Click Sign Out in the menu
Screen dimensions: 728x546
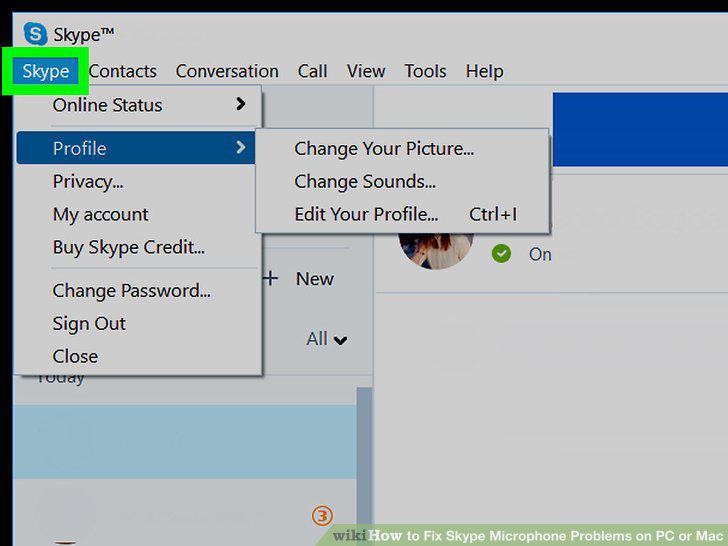click(x=137, y=324)
